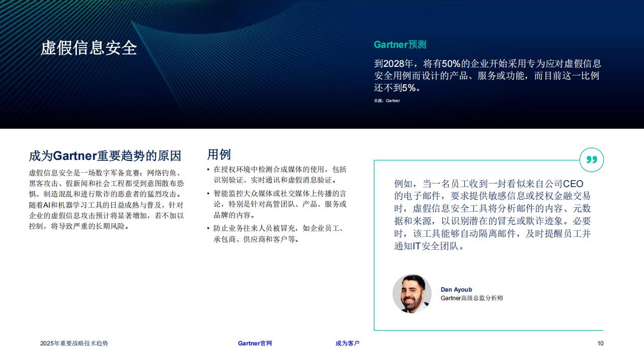
Task: Select footer text 2025年重要战略技术趋势
Action: pyautogui.click(x=74, y=343)
